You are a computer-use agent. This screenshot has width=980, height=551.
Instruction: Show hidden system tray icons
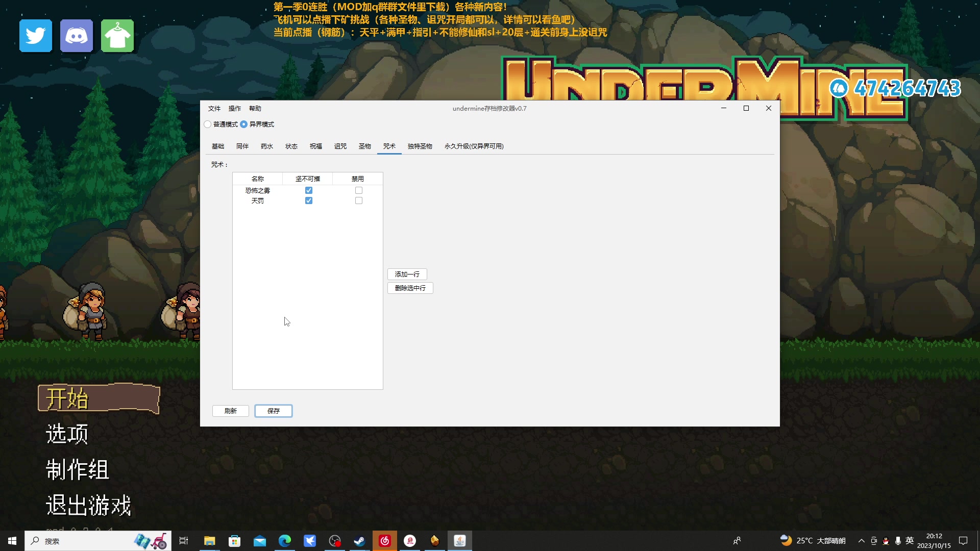(x=862, y=541)
